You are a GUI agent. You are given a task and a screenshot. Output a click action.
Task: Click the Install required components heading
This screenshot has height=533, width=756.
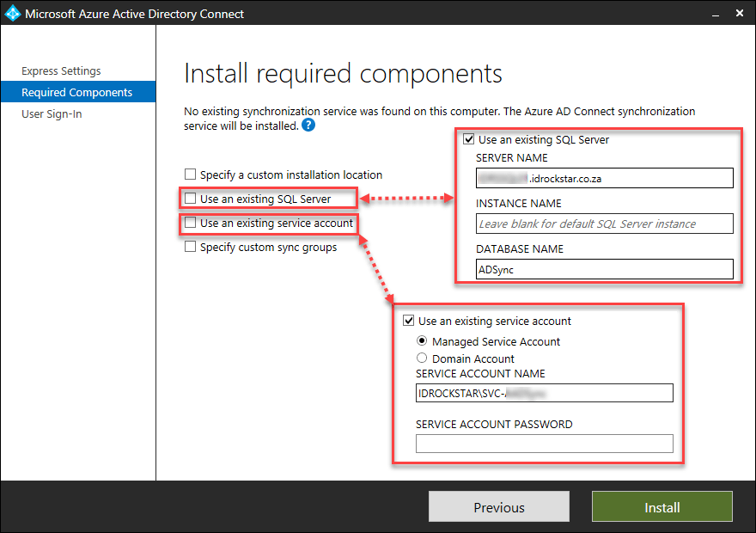click(x=343, y=74)
